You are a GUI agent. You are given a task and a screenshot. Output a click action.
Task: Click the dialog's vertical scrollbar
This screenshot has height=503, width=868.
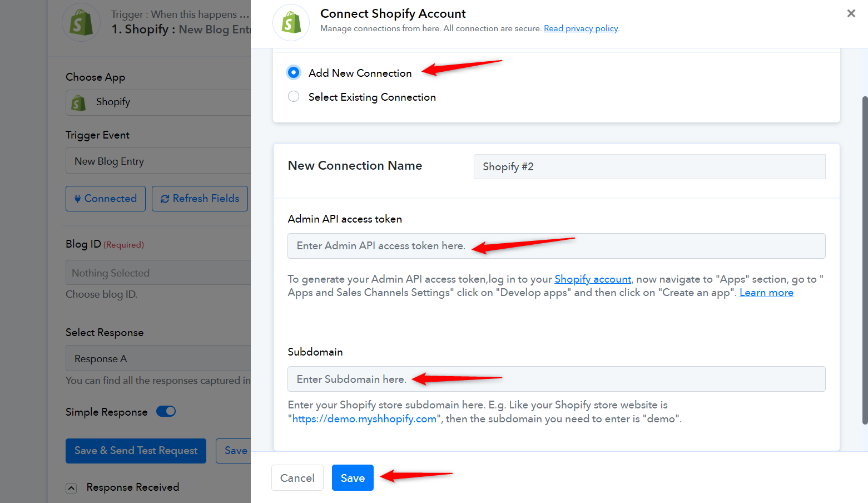pyautogui.click(x=865, y=260)
